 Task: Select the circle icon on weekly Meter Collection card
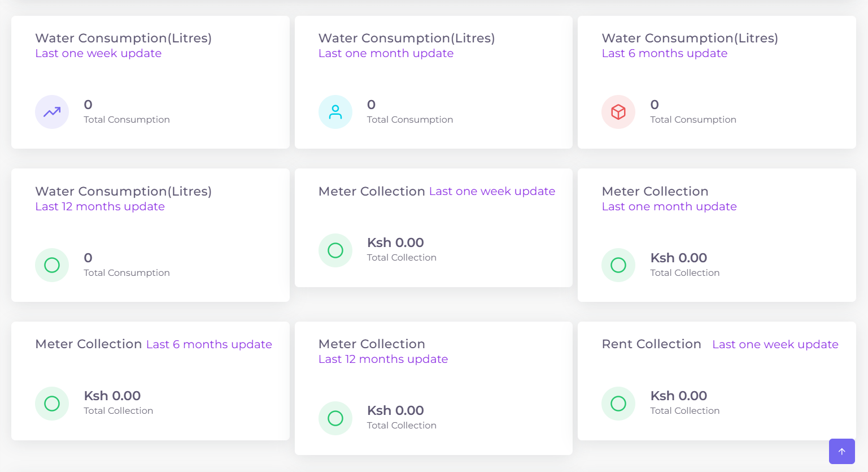coord(335,250)
